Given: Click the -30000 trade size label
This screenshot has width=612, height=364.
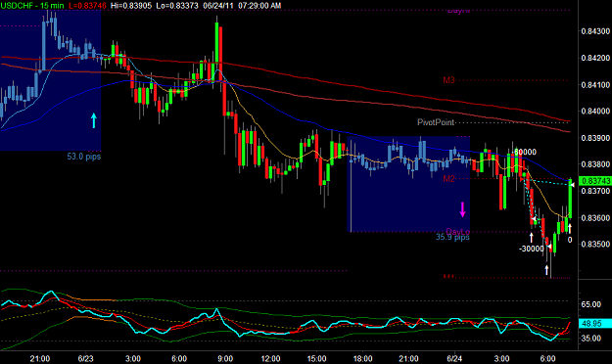Looking at the screenshot, I should pyautogui.click(x=531, y=249).
